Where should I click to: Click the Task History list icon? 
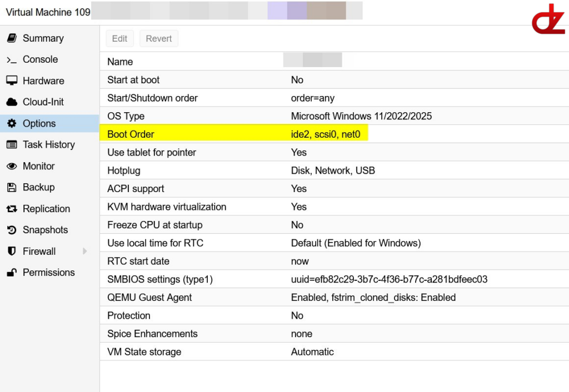click(x=12, y=145)
